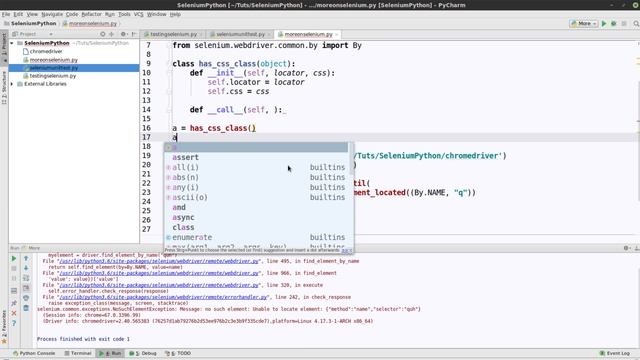
Task: Pin the Run tab with pin icon
Action: coord(13,303)
